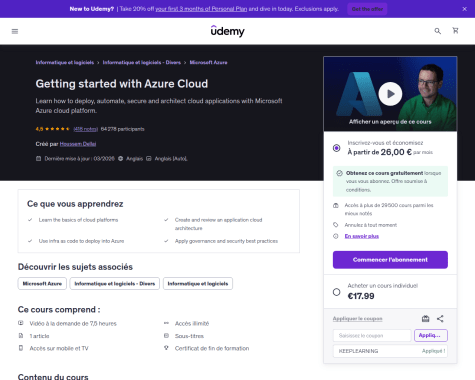Click the globe language icon
The width and height of the screenshot is (475, 380).
click(121, 159)
